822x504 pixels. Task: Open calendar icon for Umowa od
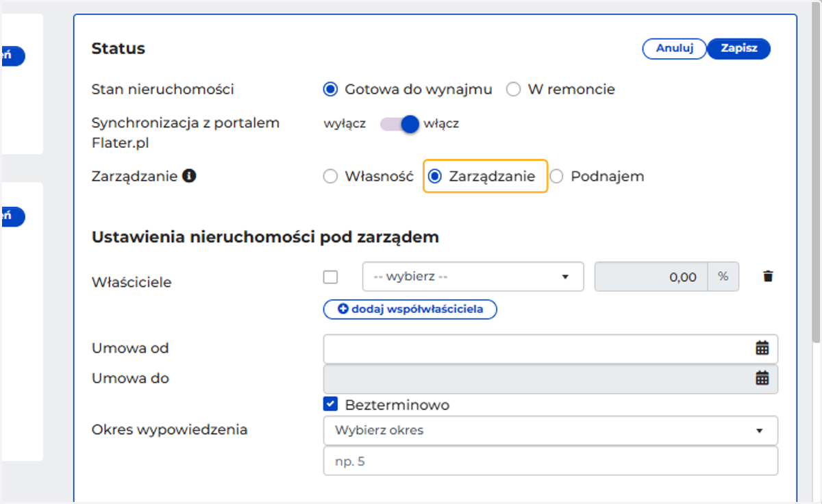[x=762, y=348]
